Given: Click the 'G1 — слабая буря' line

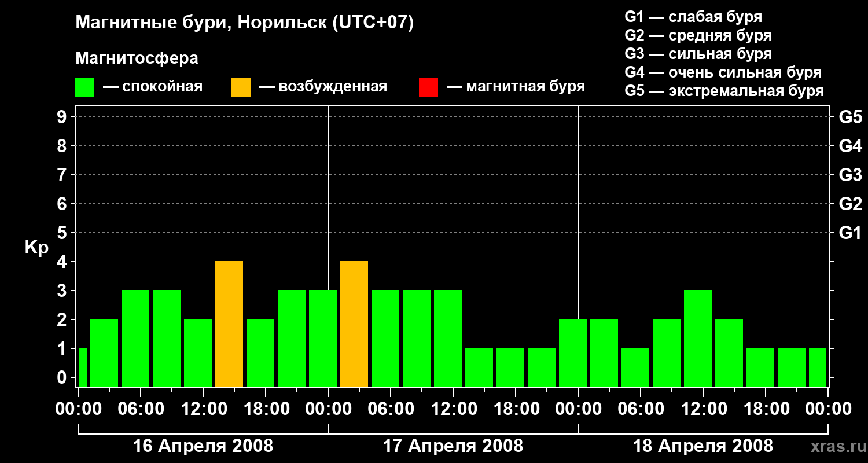Looking at the screenshot, I should (693, 17).
